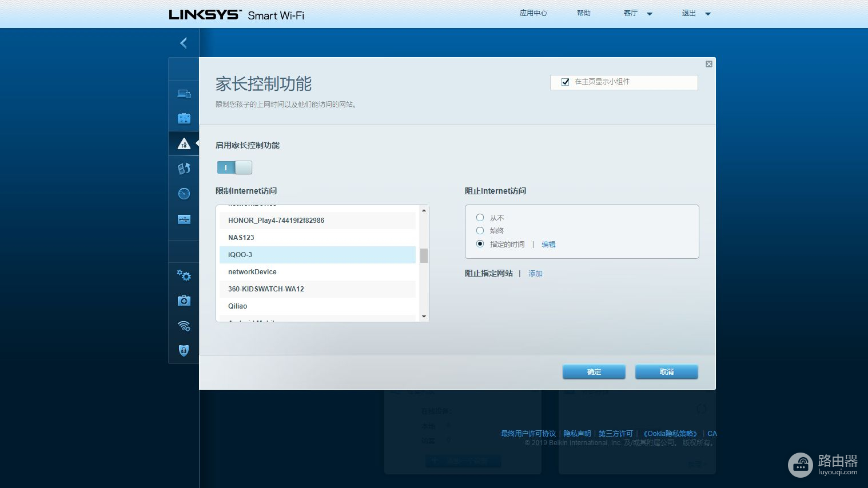
Task: Open the External Storage USB icon
Action: pyautogui.click(x=184, y=219)
